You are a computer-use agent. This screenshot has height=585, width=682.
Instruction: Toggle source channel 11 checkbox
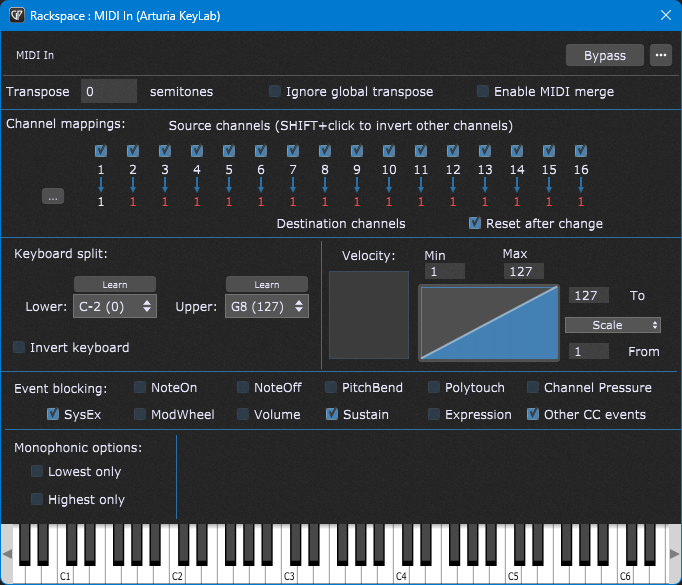[x=421, y=150]
